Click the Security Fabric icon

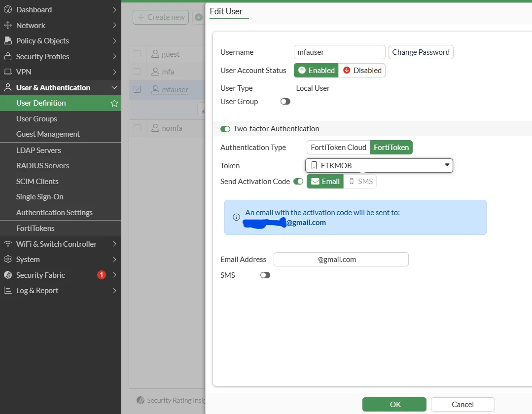[8, 275]
